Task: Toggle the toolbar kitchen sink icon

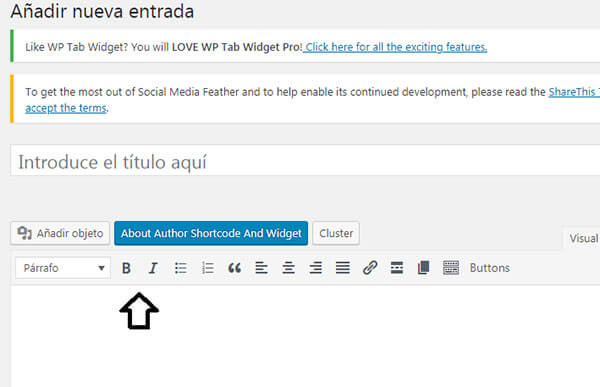Action: [x=451, y=268]
